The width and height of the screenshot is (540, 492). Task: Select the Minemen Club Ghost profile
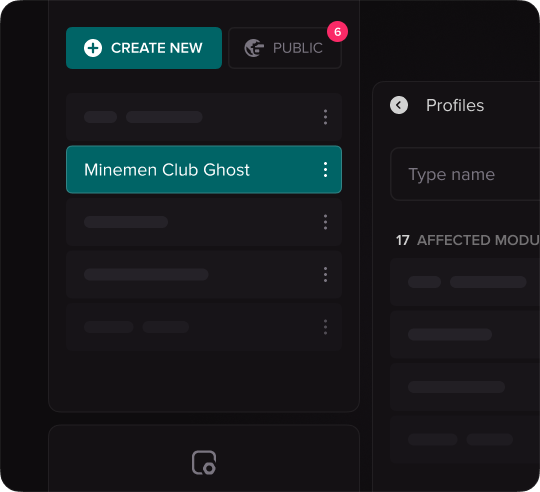click(x=204, y=169)
